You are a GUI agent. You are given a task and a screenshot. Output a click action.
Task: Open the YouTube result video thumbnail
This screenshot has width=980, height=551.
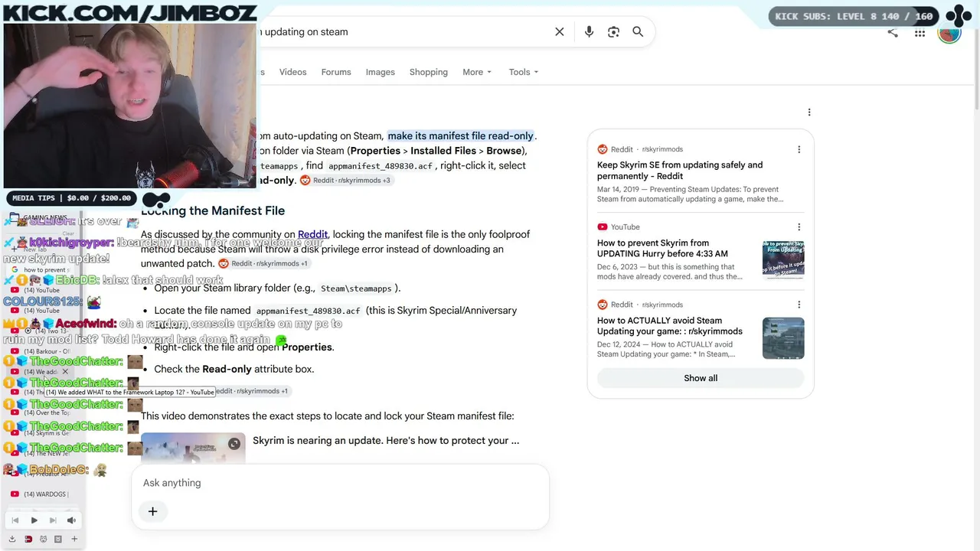click(x=783, y=259)
